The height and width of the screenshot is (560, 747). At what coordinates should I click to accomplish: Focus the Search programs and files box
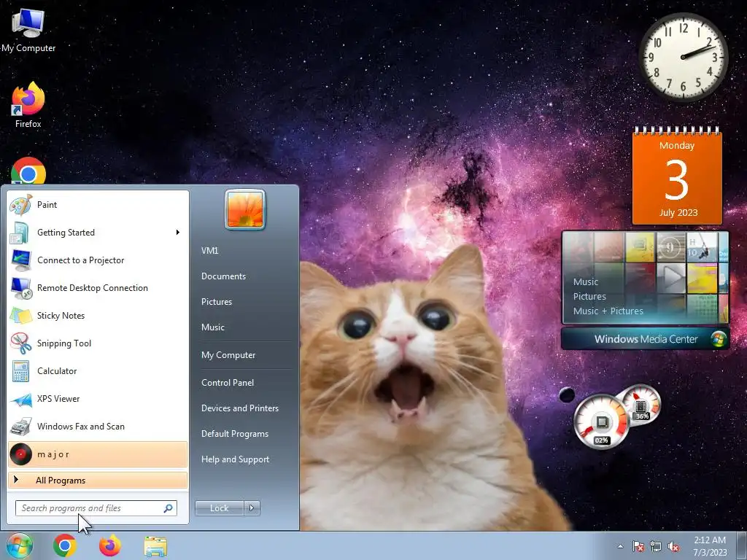pos(96,508)
